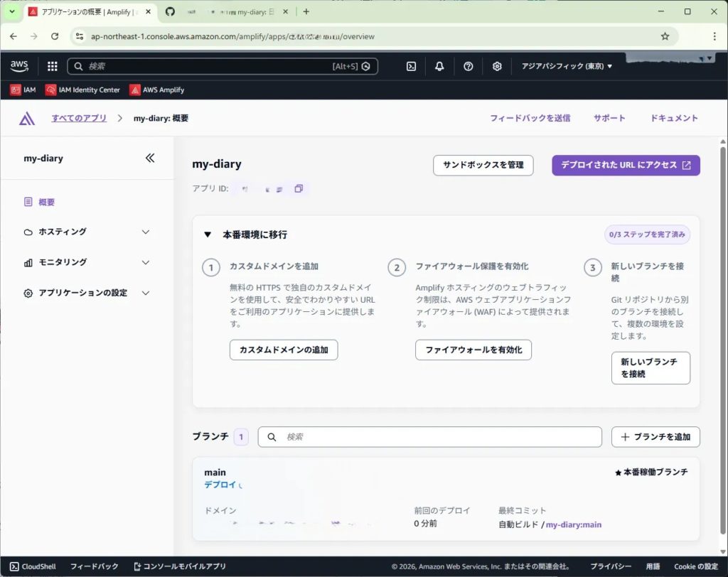The height and width of the screenshot is (577, 728).
Task: Click the Amplify logo icon in breadcrumb
Action: point(27,118)
